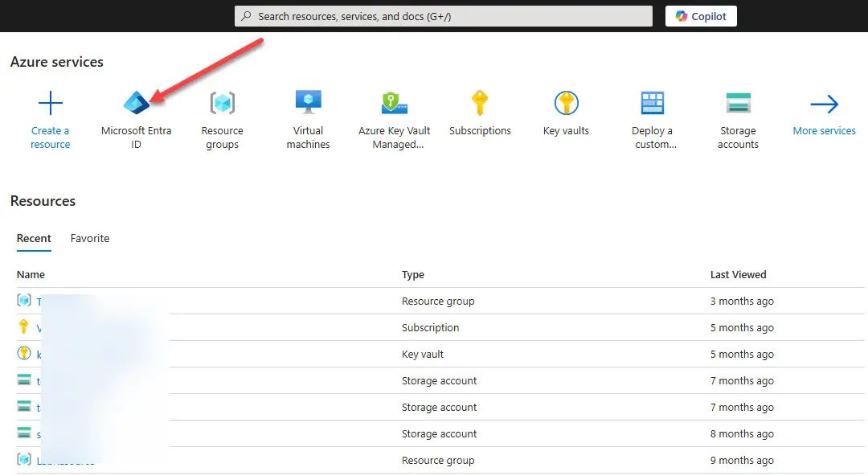Open Deploy a custom template icon

[652, 103]
